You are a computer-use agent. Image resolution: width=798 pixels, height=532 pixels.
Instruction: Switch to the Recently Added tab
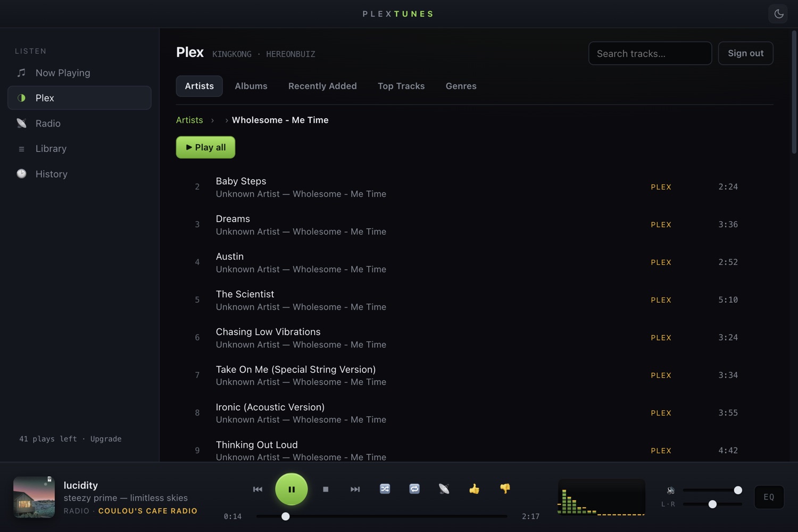coord(322,86)
